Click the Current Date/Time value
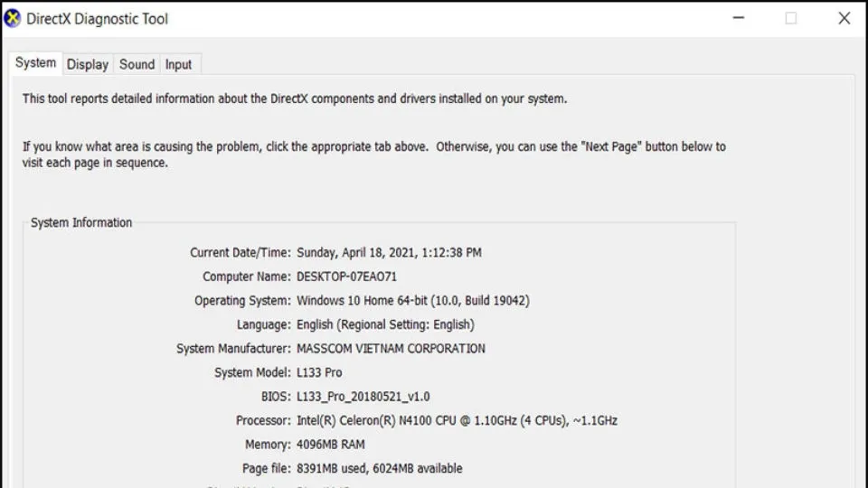The image size is (868, 488). [389, 253]
